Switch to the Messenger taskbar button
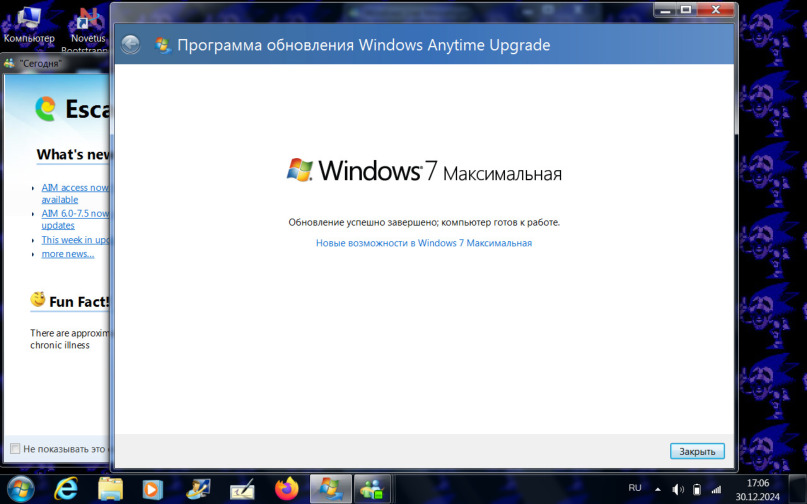The height and width of the screenshot is (504, 807). pos(373,489)
